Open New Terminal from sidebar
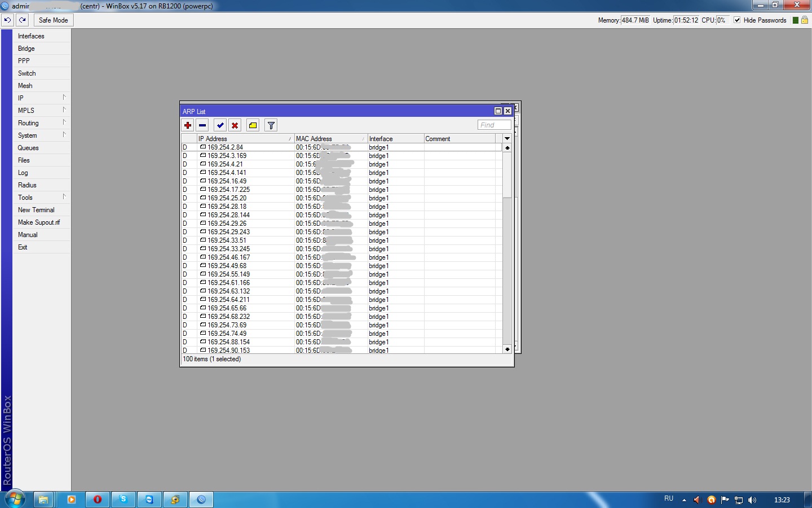The image size is (812, 508). tap(36, 210)
